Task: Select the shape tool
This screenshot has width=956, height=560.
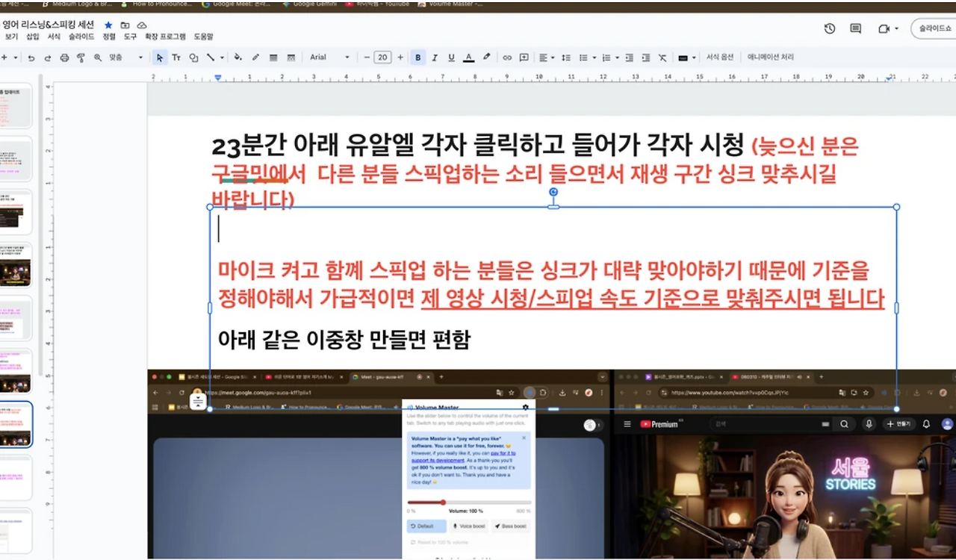Action: coord(193,57)
